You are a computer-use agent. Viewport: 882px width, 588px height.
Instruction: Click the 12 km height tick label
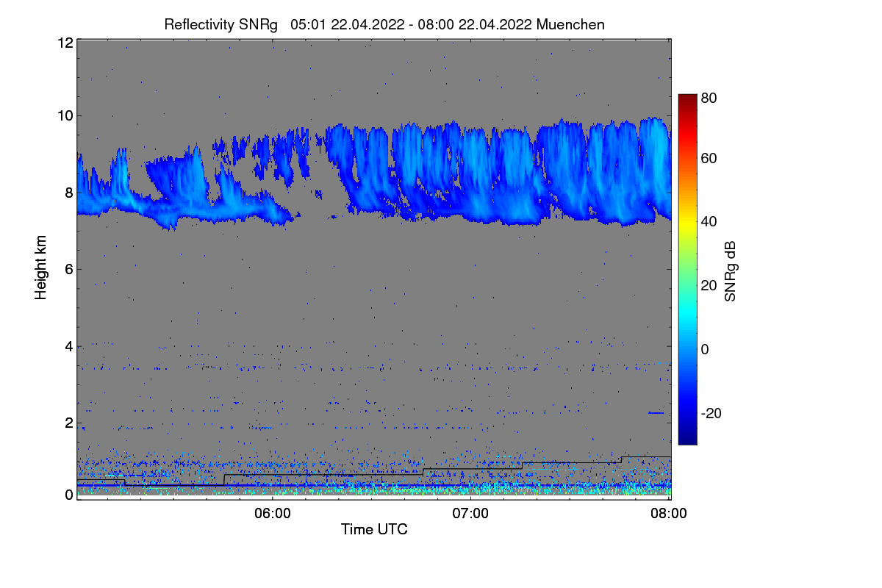pos(65,43)
